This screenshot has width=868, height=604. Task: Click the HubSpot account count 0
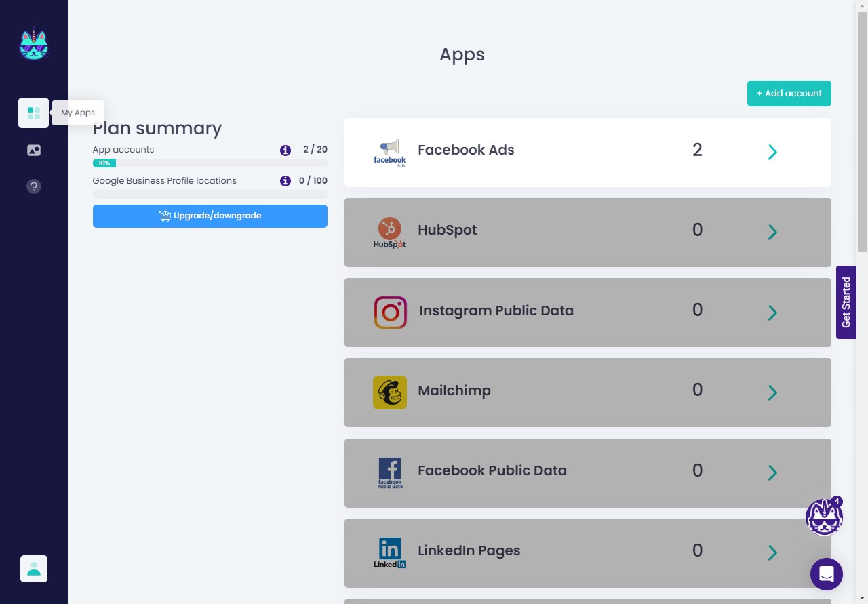click(x=697, y=230)
